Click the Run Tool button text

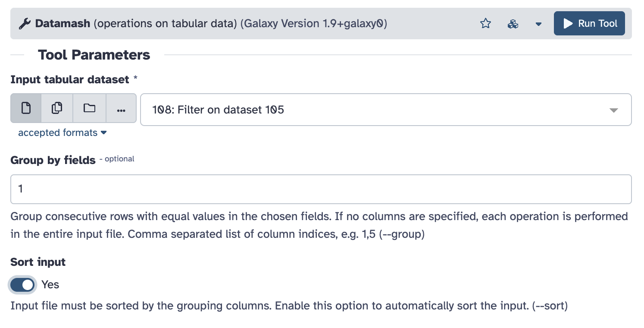(x=597, y=24)
